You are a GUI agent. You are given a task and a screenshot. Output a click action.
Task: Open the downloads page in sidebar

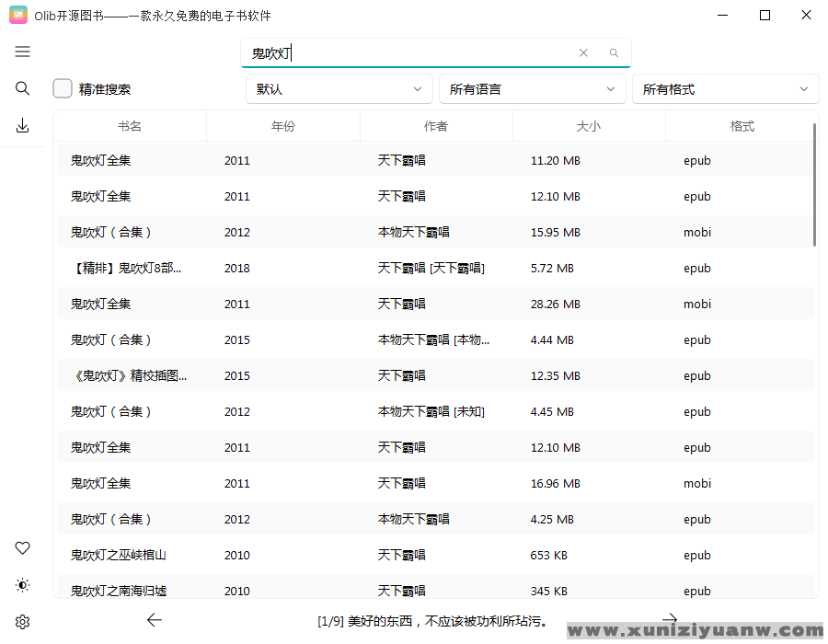click(x=23, y=126)
